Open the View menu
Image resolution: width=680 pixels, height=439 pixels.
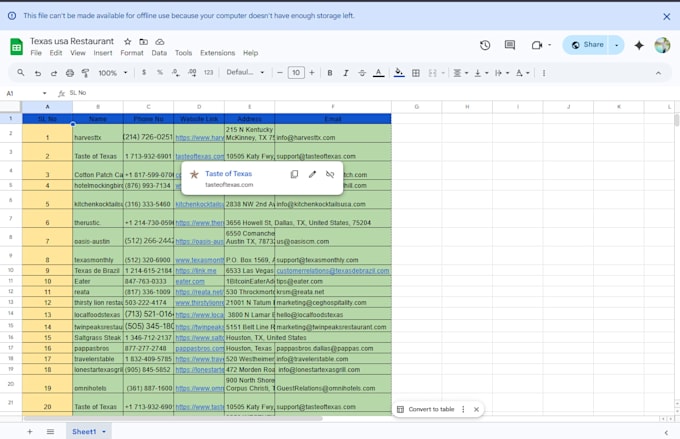click(x=78, y=53)
